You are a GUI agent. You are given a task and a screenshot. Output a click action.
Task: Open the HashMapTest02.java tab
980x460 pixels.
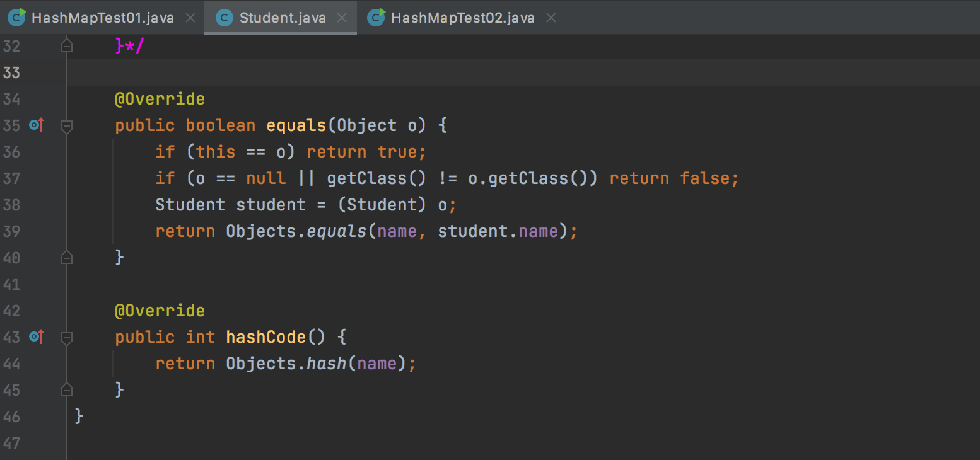[x=462, y=18]
